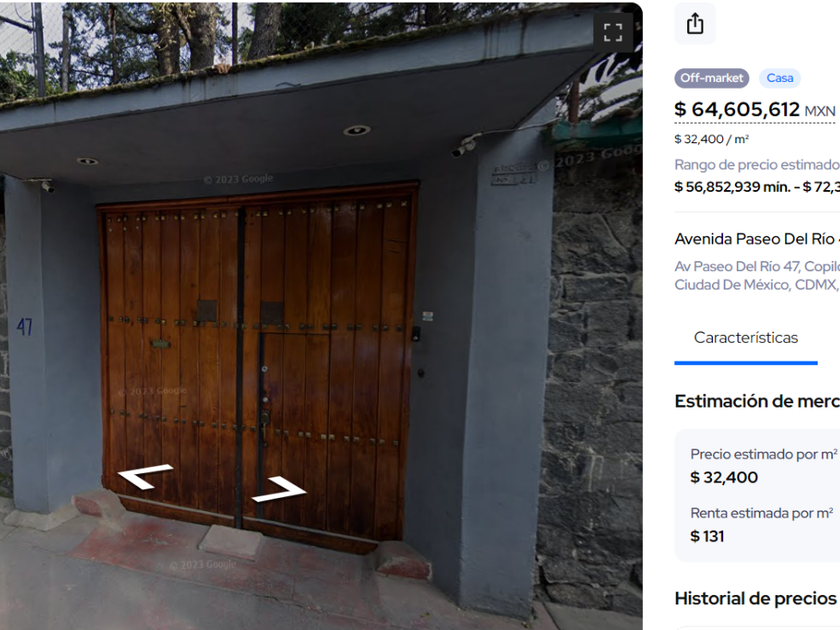This screenshot has width=840, height=630.
Task: Click the house number 47 on wall
Action: 24,326
